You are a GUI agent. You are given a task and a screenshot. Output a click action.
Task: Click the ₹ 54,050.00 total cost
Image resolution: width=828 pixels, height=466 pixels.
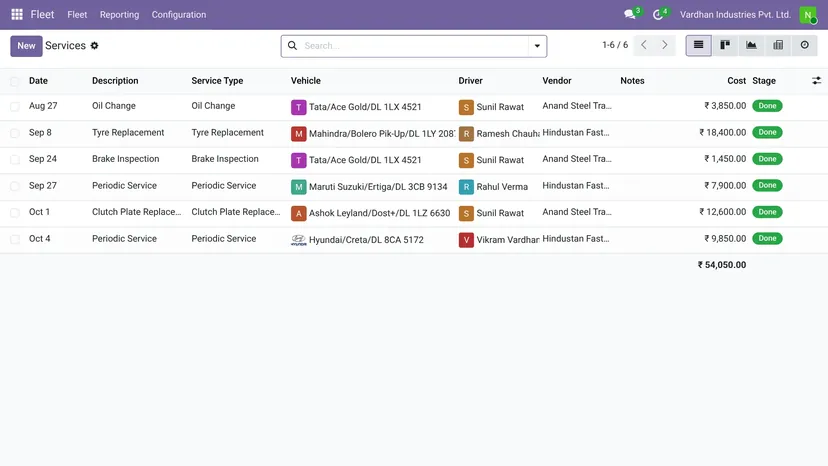[722, 265]
